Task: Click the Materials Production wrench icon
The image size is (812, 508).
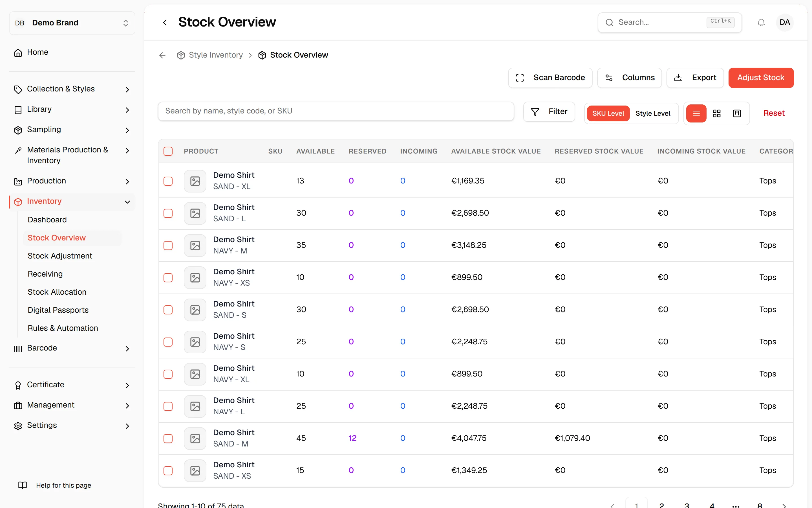Action: [18, 150]
